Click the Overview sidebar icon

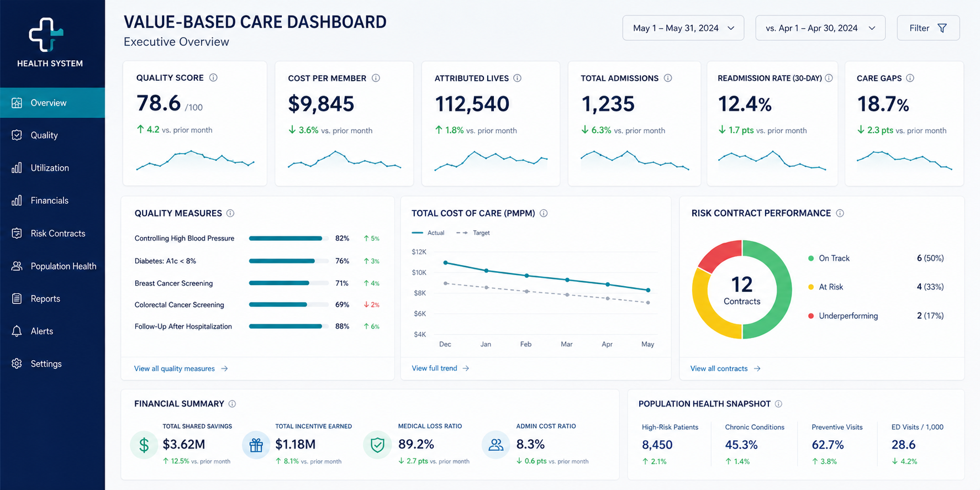click(17, 103)
